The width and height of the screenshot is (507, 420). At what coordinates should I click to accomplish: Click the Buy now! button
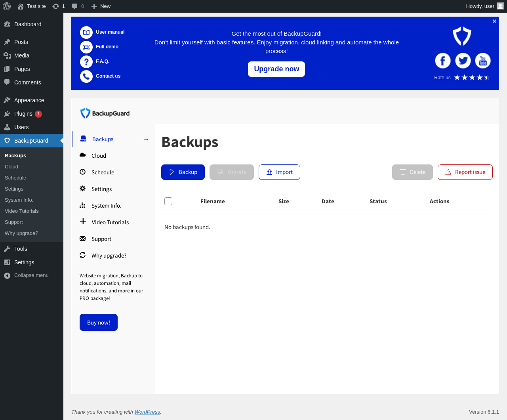(99, 323)
